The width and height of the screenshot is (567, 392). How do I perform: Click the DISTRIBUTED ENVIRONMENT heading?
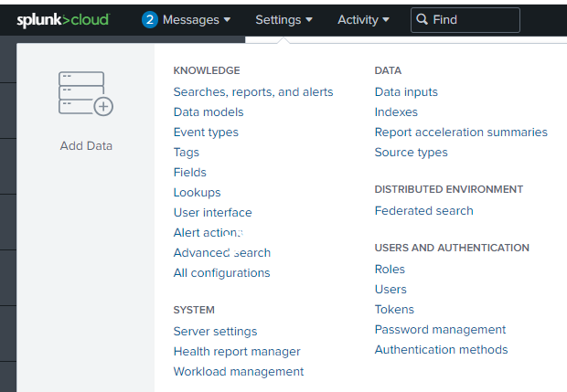click(449, 189)
